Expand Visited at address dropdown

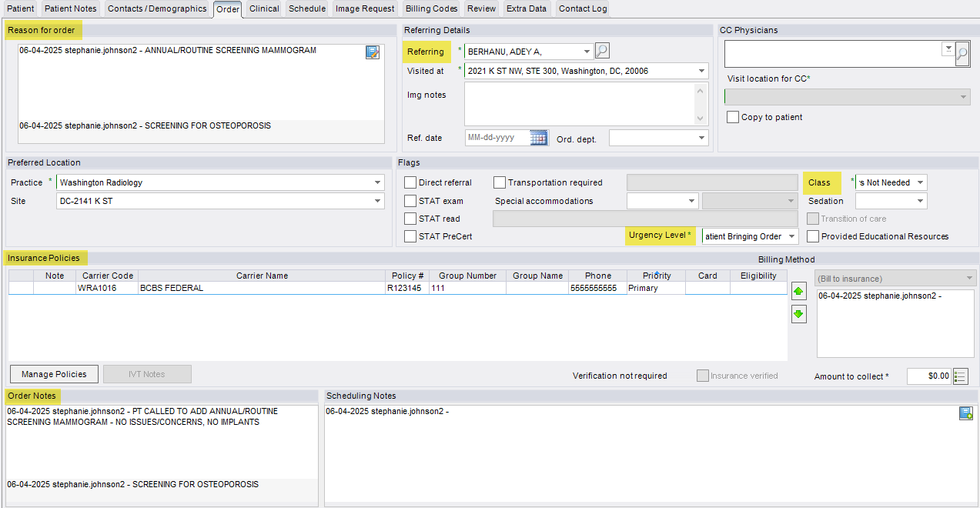[x=701, y=71]
